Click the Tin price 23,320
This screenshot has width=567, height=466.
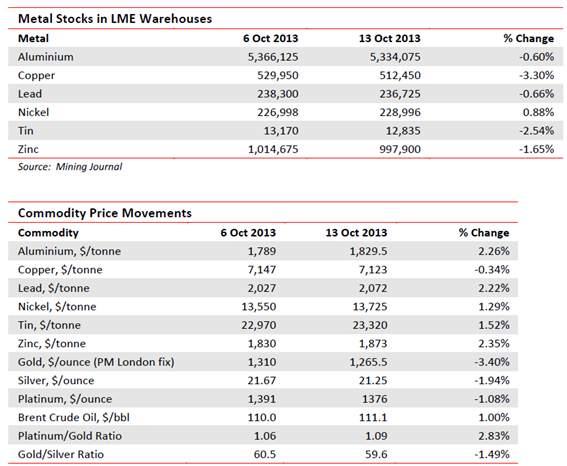point(370,325)
